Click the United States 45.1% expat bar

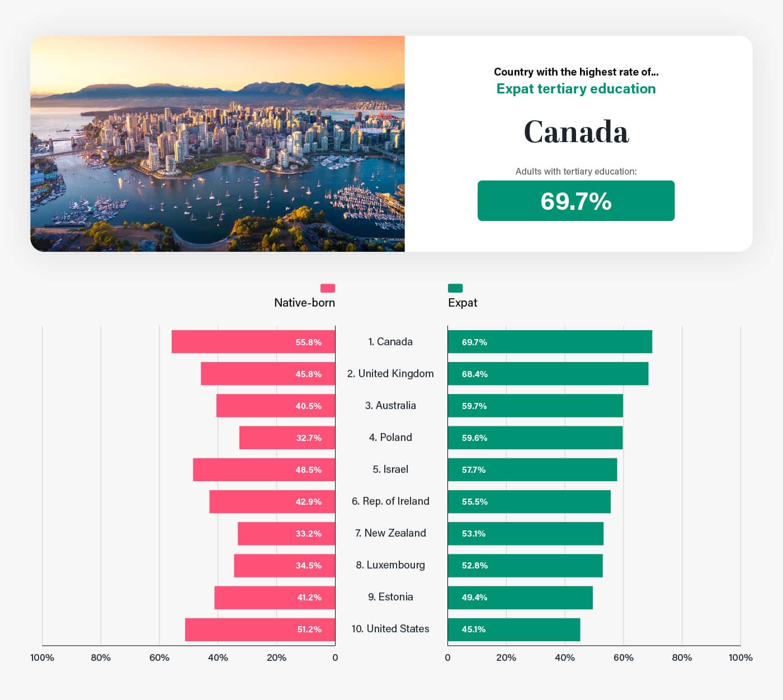(513, 629)
